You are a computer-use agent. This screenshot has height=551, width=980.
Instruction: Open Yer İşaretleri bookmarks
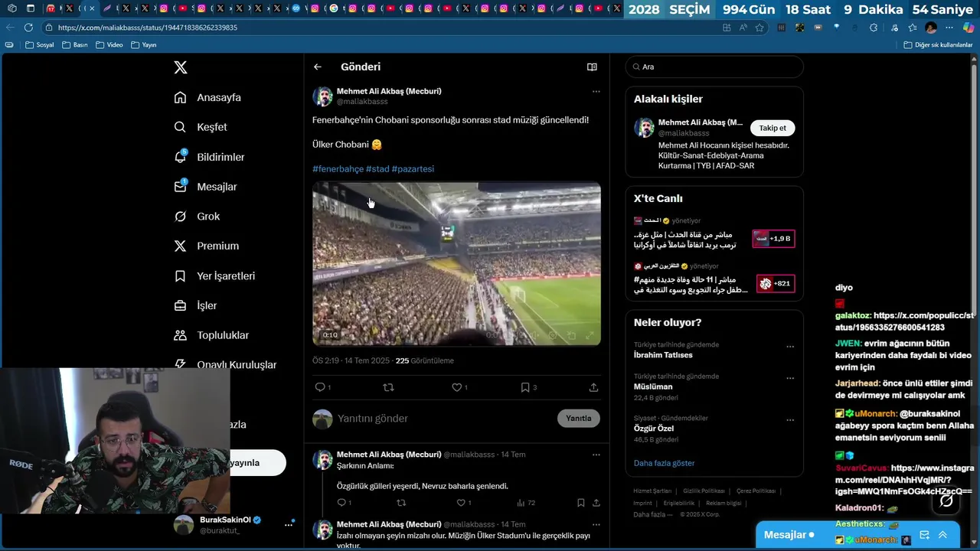(214, 275)
